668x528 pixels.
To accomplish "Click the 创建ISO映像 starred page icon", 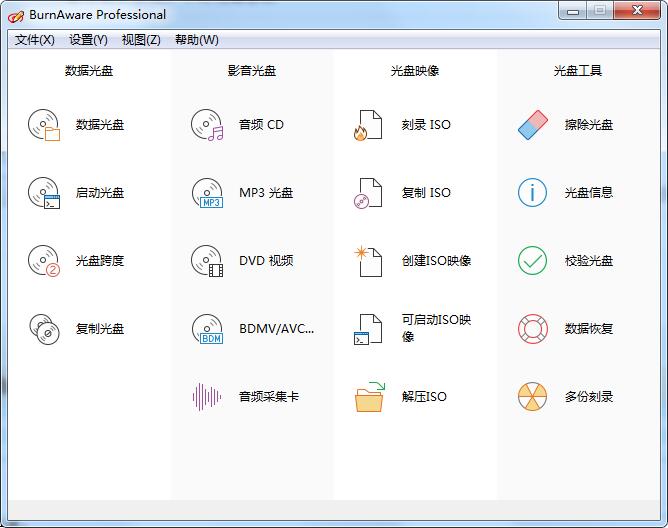I will 368,261.
